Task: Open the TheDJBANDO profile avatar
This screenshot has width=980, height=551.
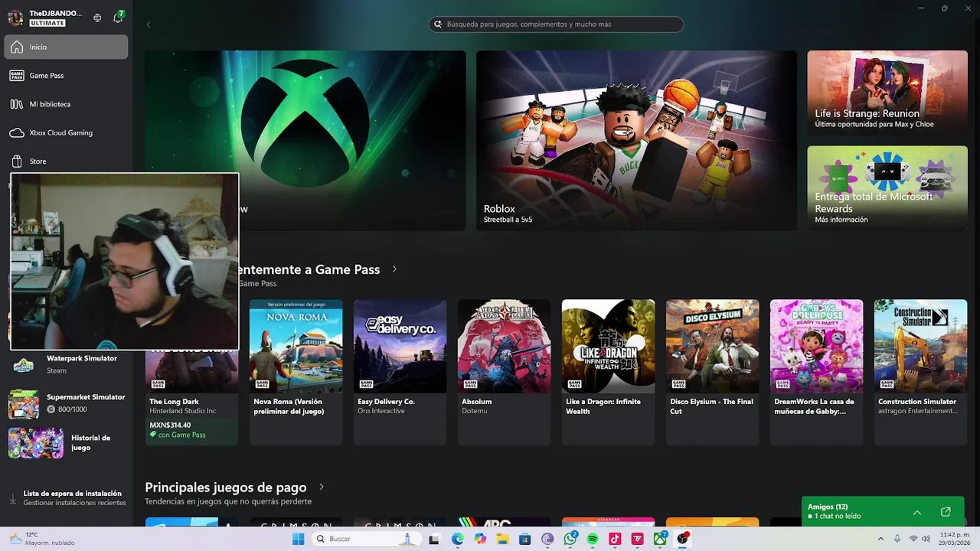Action: pos(15,18)
